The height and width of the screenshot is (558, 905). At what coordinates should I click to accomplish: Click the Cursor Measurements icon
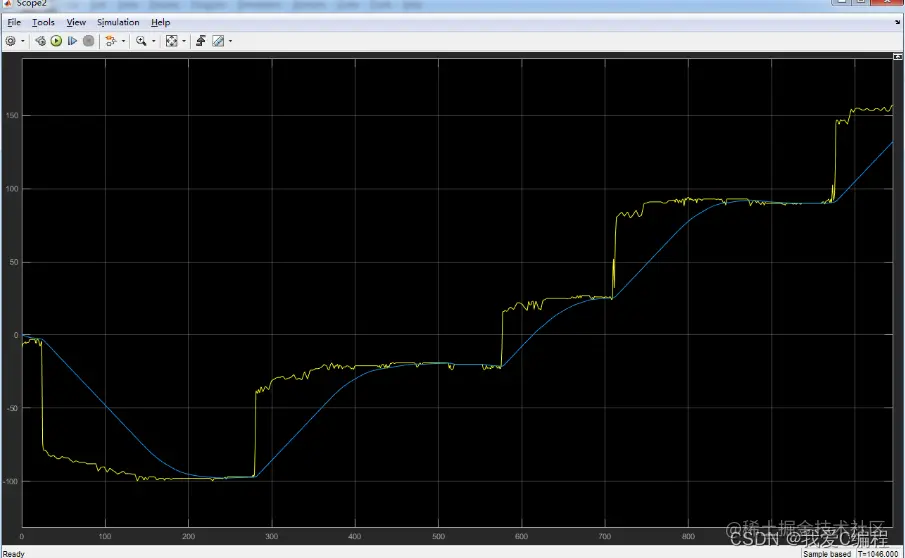(x=218, y=41)
